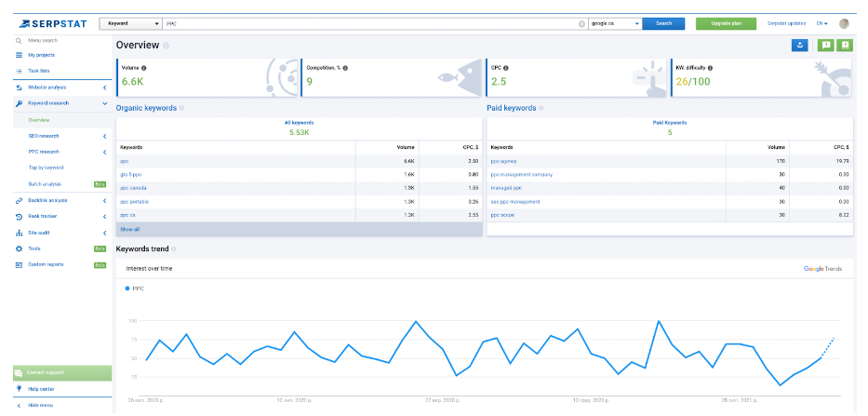Click the blue export upload icon

pyautogui.click(x=800, y=45)
